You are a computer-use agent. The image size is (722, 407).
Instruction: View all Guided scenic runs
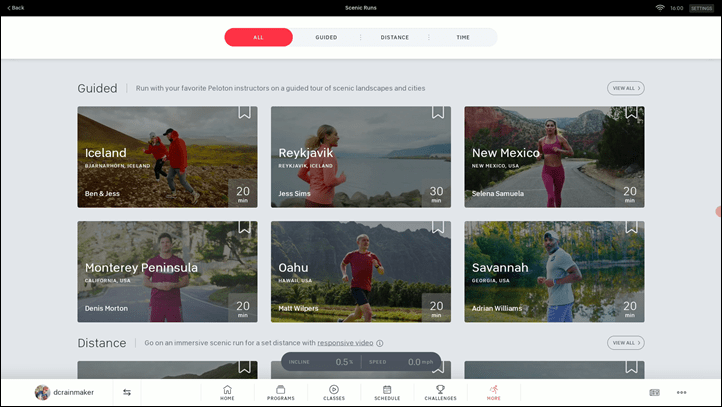pyautogui.click(x=625, y=88)
